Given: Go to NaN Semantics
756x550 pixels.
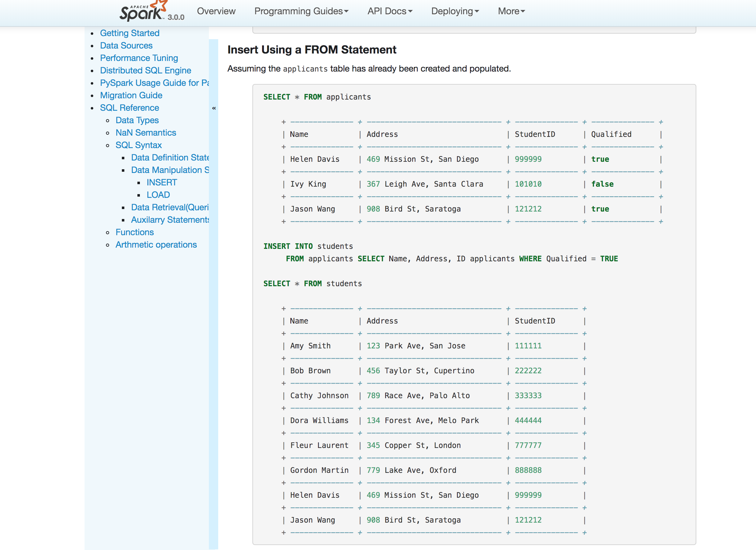Looking at the screenshot, I should [x=146, y=133].
